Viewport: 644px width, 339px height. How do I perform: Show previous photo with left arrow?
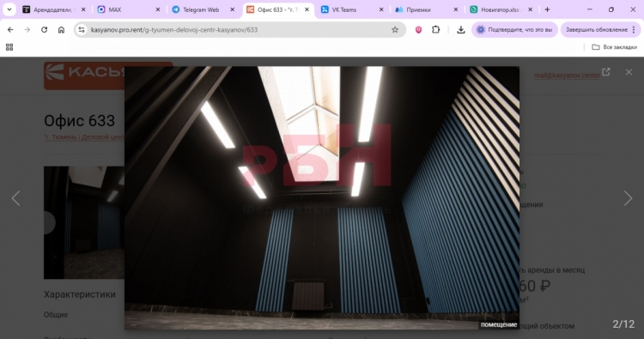point(15,198)
